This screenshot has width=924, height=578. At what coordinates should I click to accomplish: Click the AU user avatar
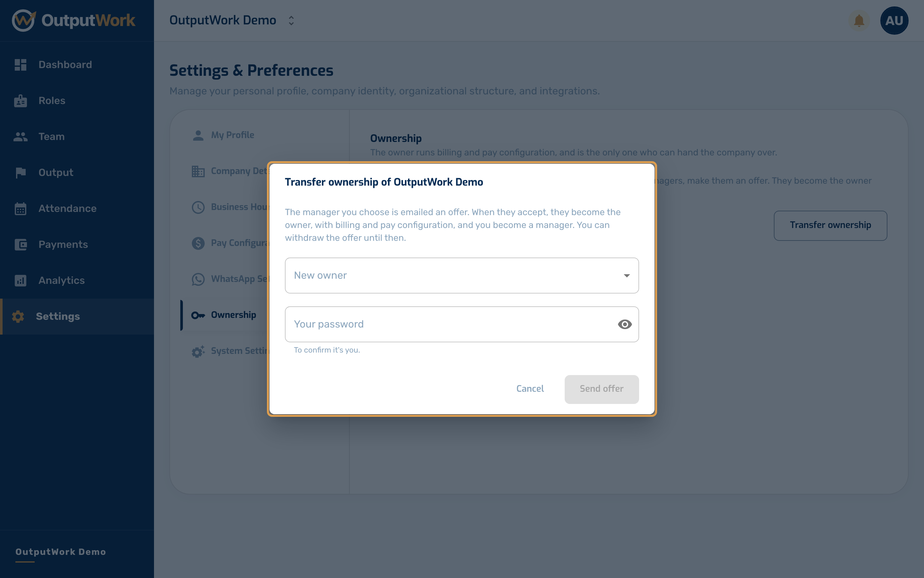click(894, 21)
